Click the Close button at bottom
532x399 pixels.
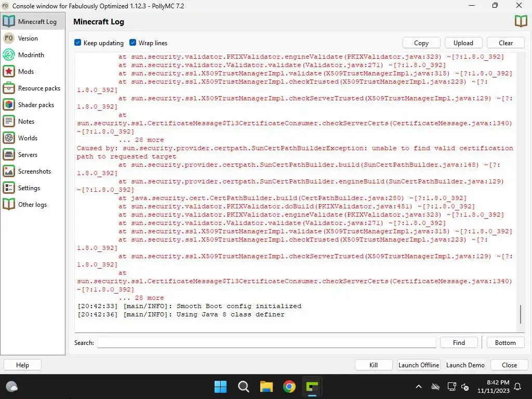pos(509,365)
